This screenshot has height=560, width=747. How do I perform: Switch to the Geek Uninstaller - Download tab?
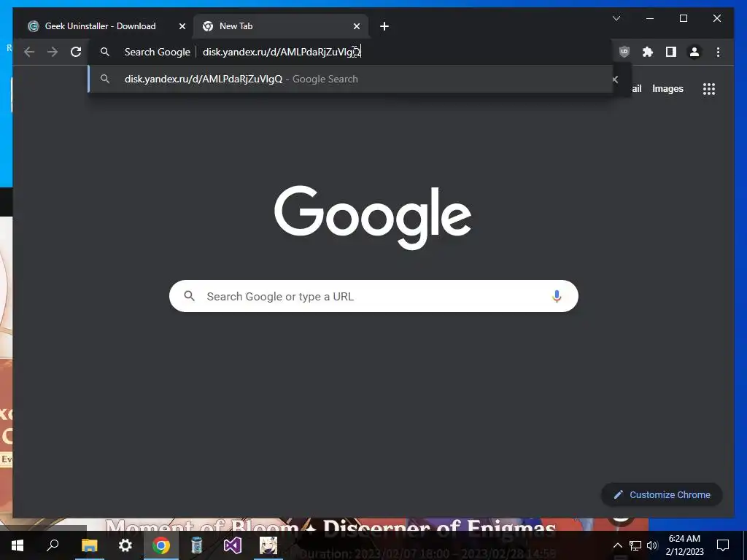[x=100, y=26]
